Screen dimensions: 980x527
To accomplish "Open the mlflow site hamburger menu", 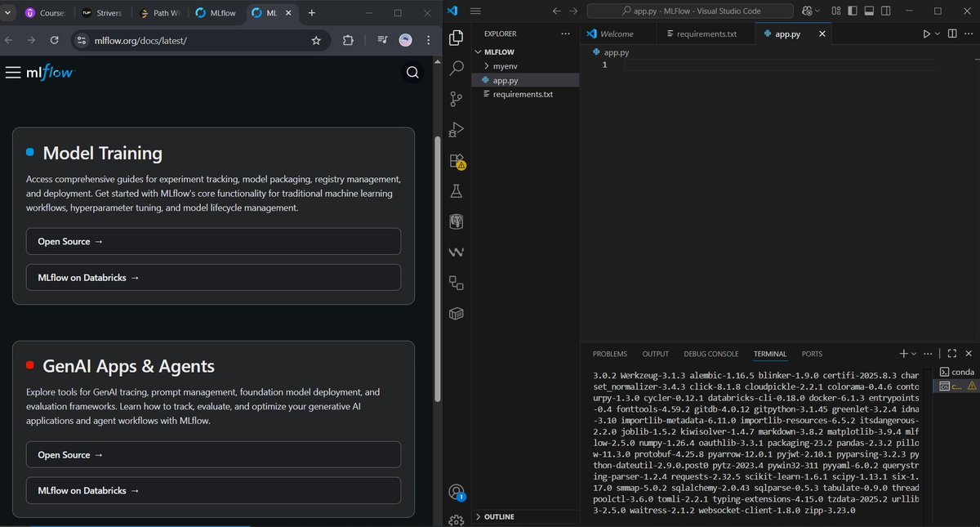I will 12,73.
